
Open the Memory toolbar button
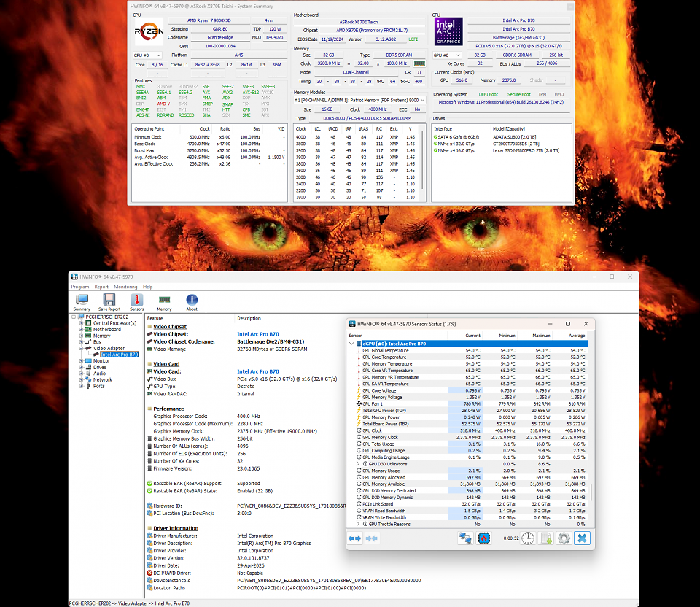(x=164, y=302)
